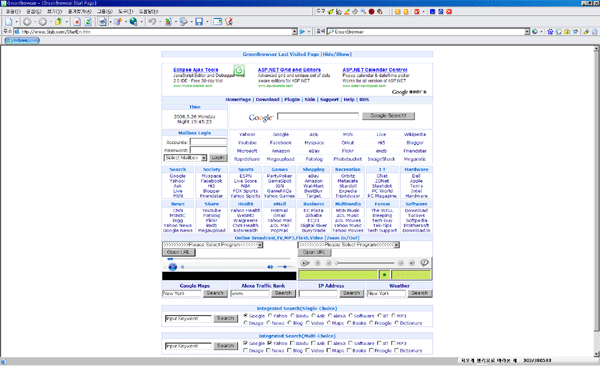Select Baidu radio in single-choice search

[x=292, y=316]
